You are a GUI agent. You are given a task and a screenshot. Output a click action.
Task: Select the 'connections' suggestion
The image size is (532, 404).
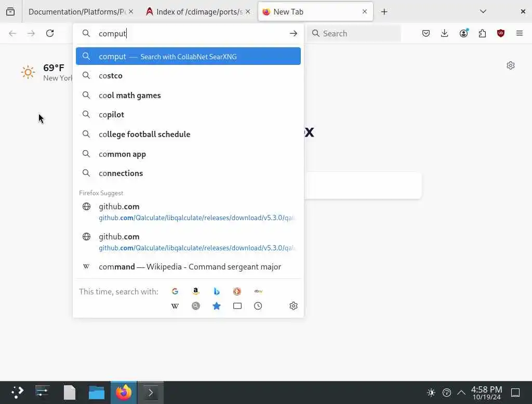[188, 173]
